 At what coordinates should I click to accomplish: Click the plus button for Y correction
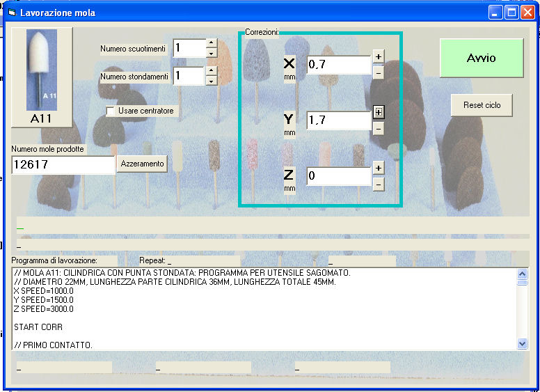tap(378, 111)
